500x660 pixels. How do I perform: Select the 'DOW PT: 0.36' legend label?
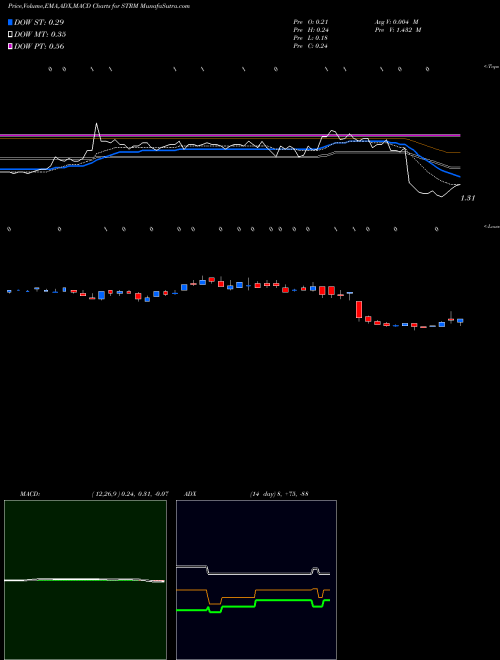[39, 46]
